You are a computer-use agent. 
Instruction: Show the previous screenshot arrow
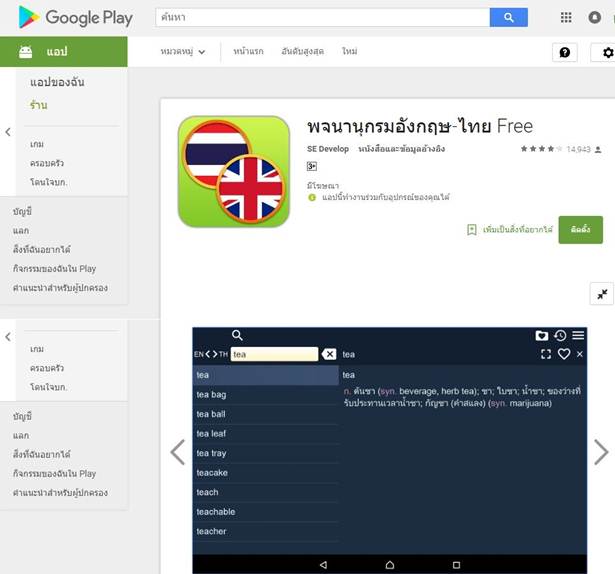[x=178, y=452]
